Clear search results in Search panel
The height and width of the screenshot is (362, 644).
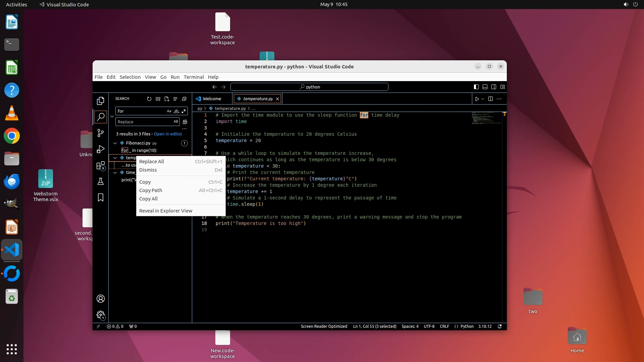[158, 99]
